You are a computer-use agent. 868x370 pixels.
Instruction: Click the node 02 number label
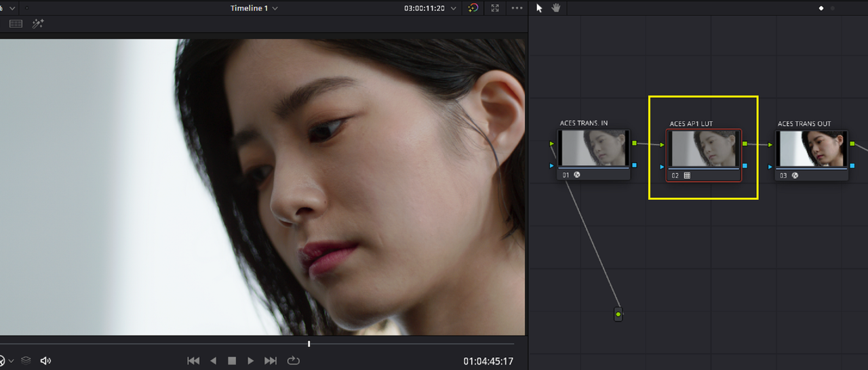pyautogui.click(x=675, y=176)
